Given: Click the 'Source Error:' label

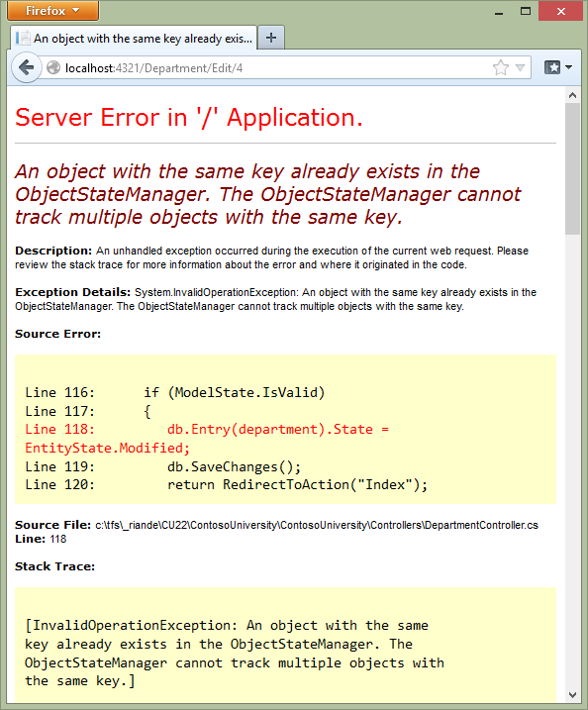Looking at the screenshot, I should [58, 334].
